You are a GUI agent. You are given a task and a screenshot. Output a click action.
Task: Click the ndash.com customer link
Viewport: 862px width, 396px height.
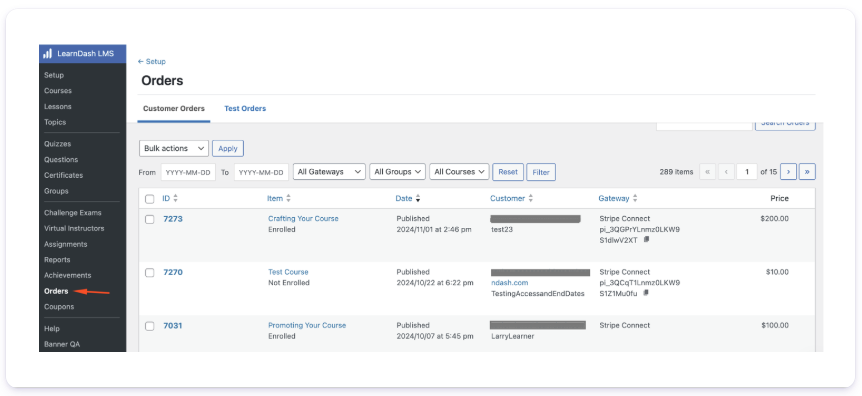coord(509,283)
